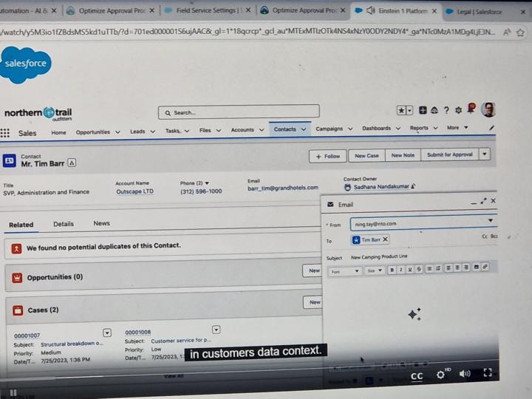Image resolution: width=532 pixels, height=399 pixels.
Task: Insert a link using the email toolbar
Action: point(485,267)
